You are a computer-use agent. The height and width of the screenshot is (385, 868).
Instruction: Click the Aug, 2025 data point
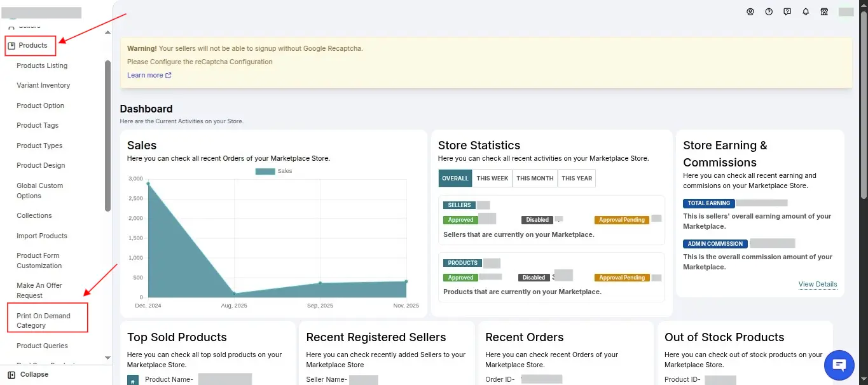(x=234, y=294)
